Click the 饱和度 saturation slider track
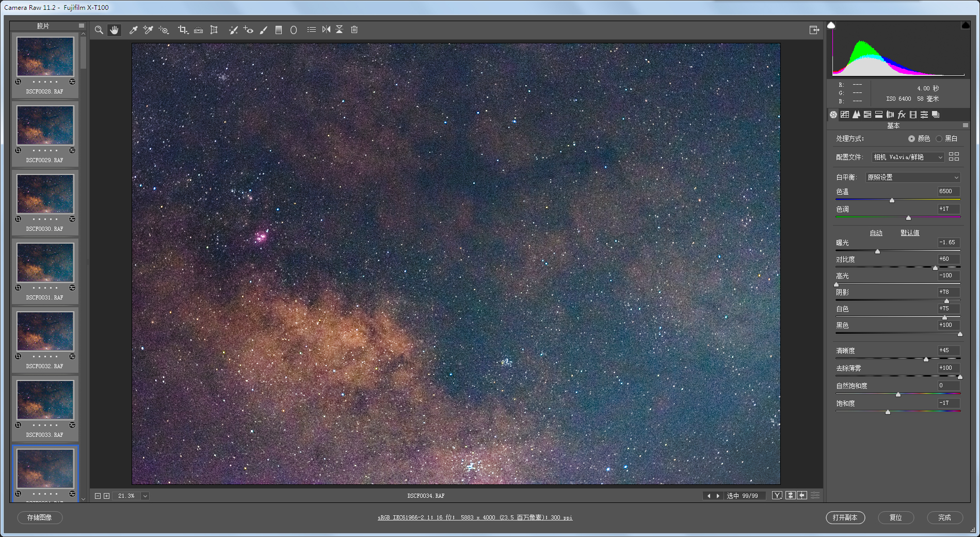The width and height of the screenshot is (980, 537). pos(898,412)
